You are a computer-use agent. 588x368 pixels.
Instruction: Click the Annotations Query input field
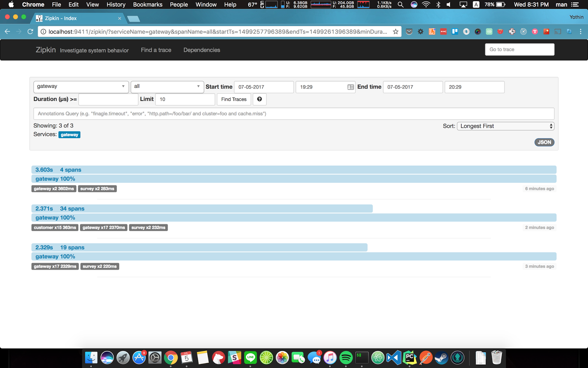294,114
